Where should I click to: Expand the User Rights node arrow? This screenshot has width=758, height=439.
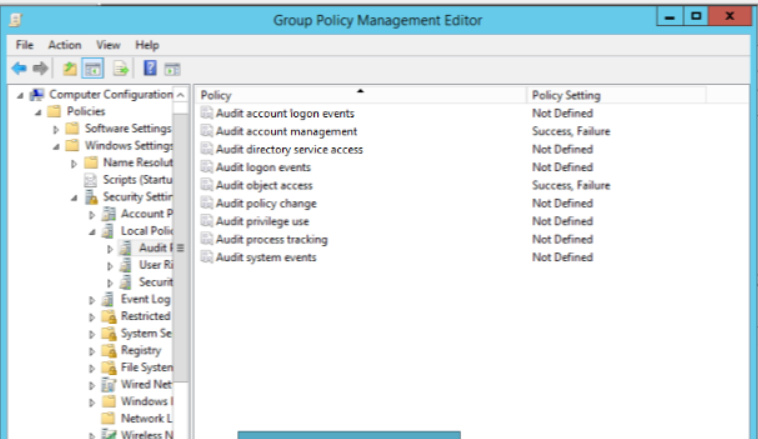click(x=110, y=266)
